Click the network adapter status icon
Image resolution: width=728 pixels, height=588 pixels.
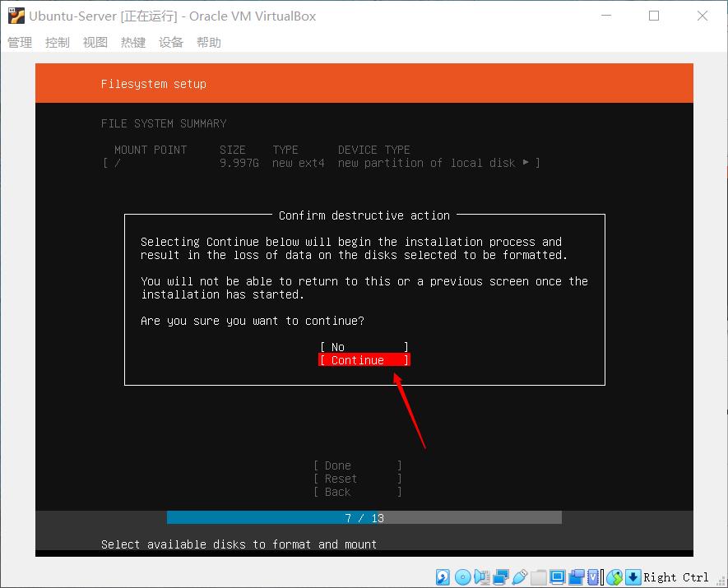point(498,577)
